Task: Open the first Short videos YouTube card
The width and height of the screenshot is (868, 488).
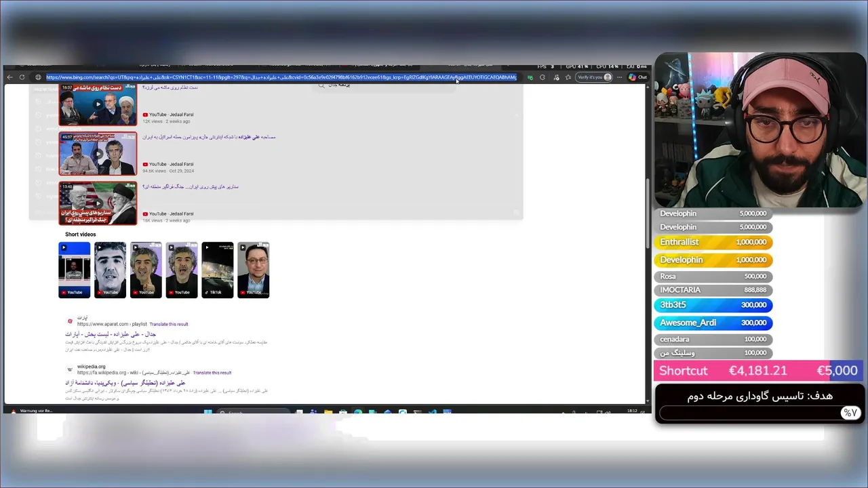Action: 74,270
